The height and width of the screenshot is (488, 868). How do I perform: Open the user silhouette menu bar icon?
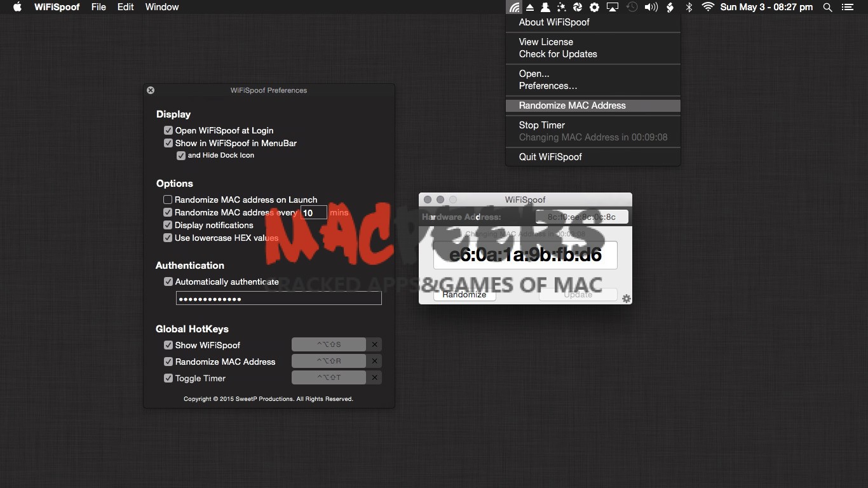(x=545, y=7)
